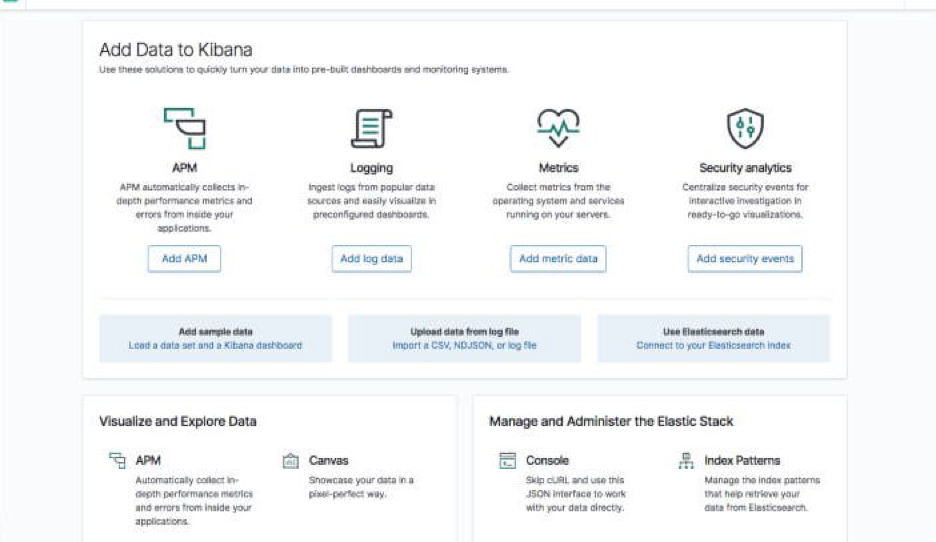Click the Add log data button
Viewport: 936px width, 542px height.
pyautogui.click(x=371, y=258)
